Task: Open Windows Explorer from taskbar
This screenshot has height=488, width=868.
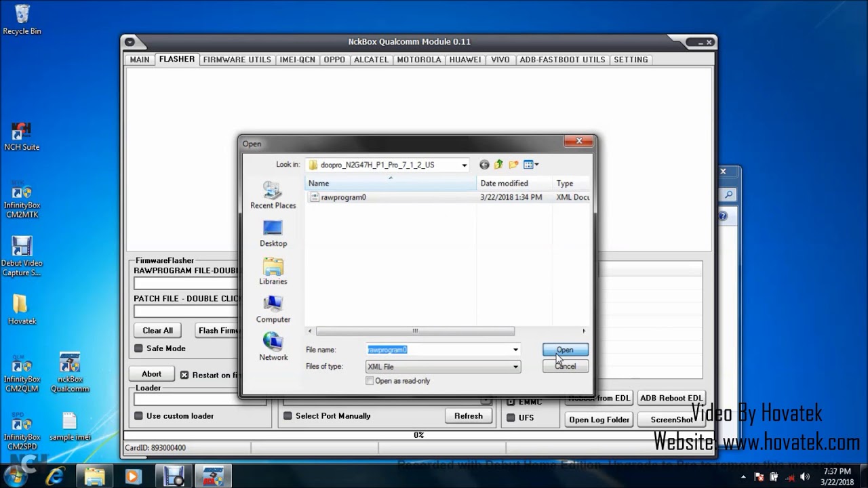Action: [95, 476]
